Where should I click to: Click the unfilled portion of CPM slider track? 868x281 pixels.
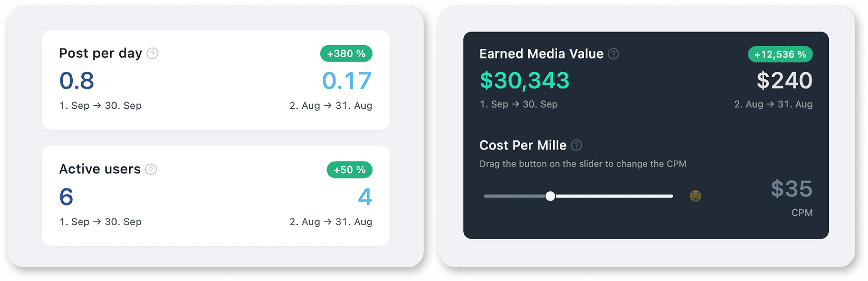point(614,196)
